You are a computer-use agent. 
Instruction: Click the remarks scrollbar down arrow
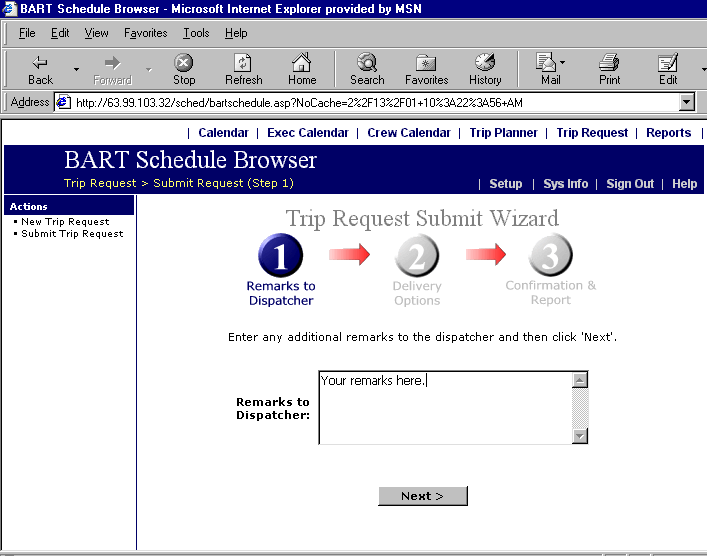(x=580, y=436)
